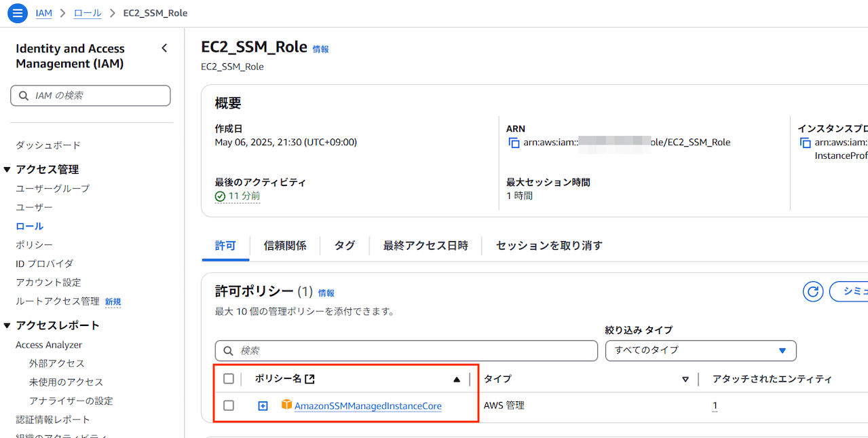Screen dimensions: 868x438
Task: Open ユーザーグループ in the sidebar
Action: click(53, 188)
